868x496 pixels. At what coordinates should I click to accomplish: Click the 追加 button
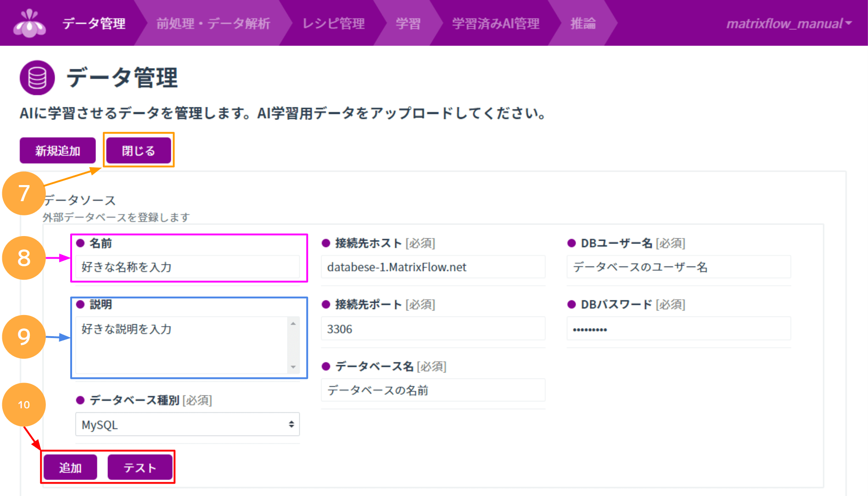[x=71, y=468]
